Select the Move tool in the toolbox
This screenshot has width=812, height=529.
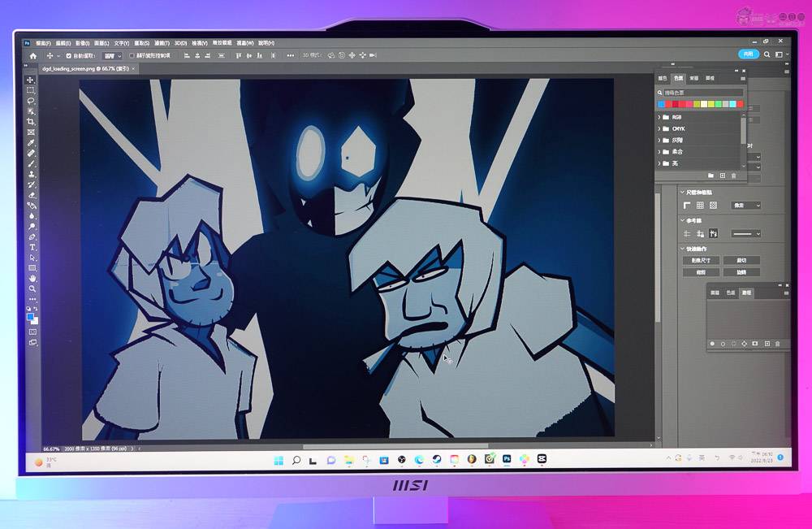(31, 80)
